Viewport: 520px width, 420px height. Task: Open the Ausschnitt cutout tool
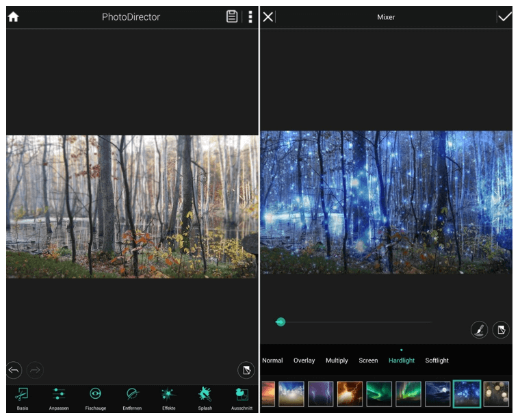pos(242,397)
